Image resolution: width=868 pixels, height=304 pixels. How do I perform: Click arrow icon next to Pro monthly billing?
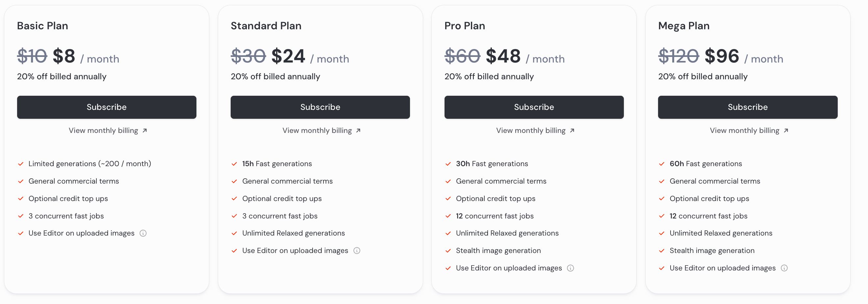tap(572, 131)
